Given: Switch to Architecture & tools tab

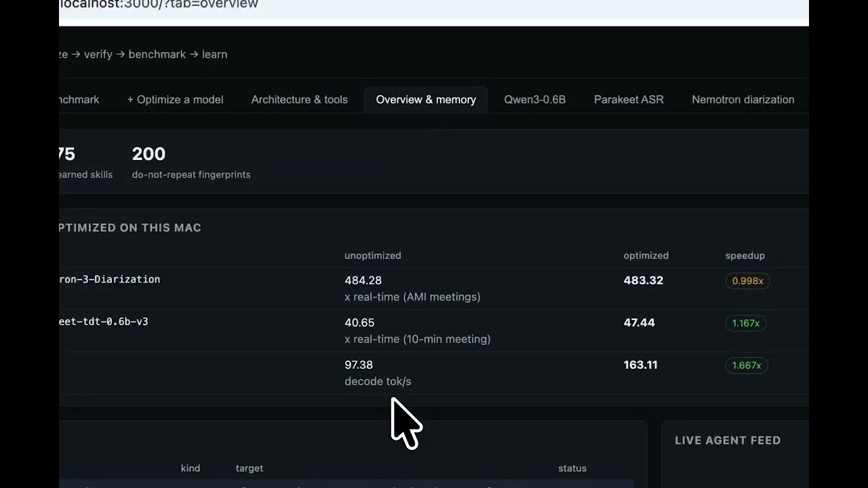Looking at the screenshot, I should pos(299,100).
